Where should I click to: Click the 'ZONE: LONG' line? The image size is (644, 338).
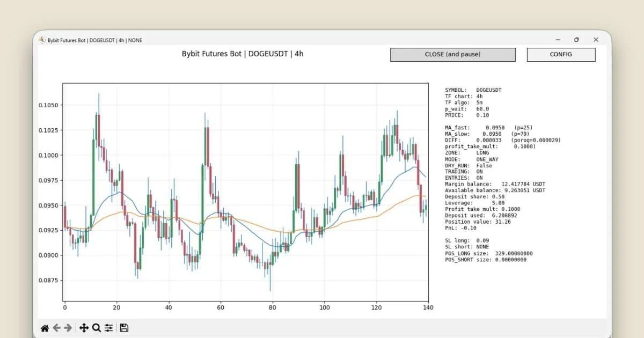pos(467,153)
